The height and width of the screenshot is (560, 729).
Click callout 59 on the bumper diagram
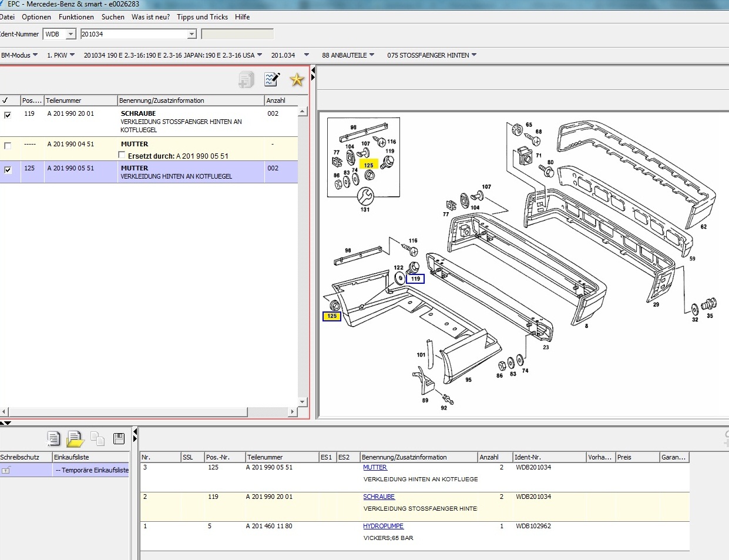tap(692, 259)
